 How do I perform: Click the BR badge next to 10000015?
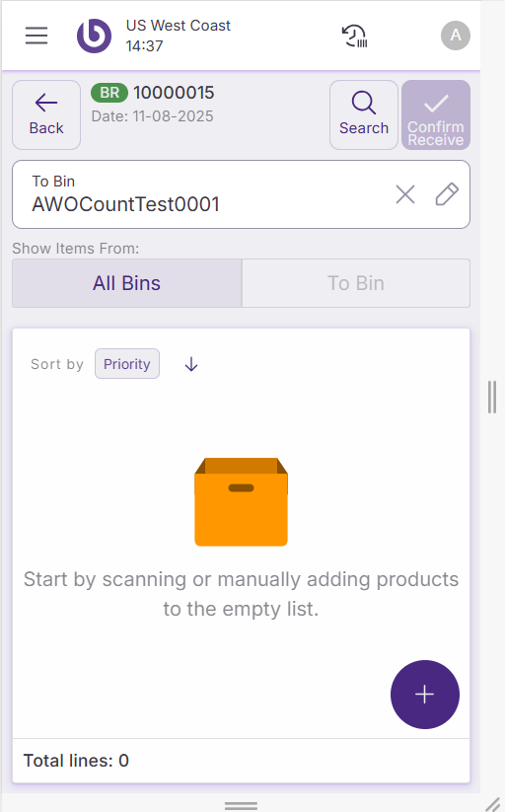(109, 93)
